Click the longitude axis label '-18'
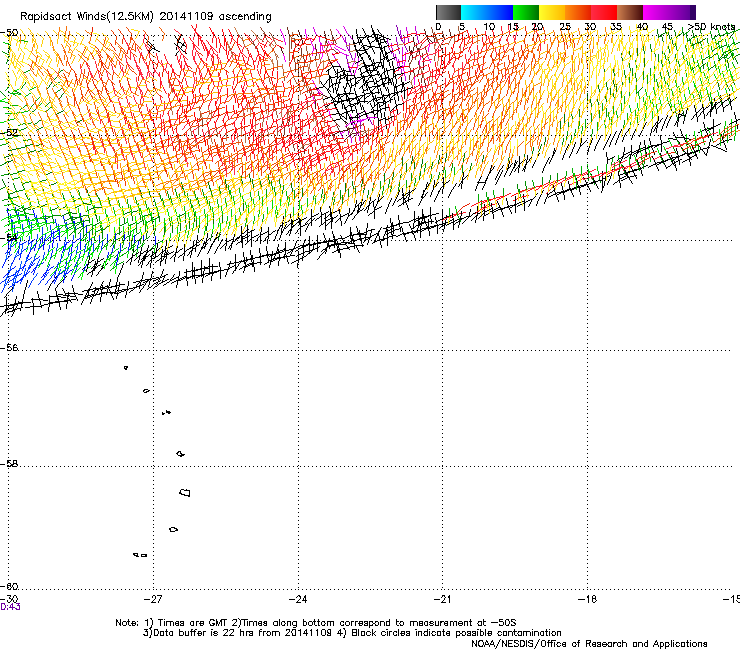The height and width of the screenshot is (650, 740). click(587, 599)
